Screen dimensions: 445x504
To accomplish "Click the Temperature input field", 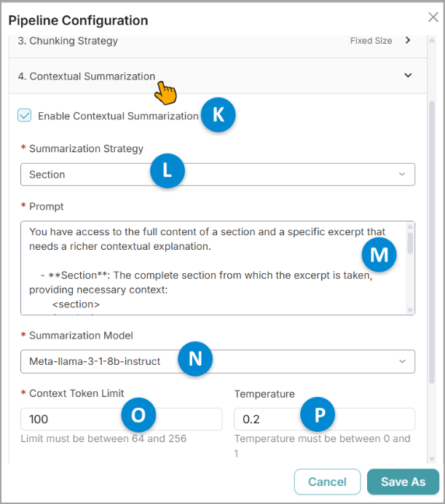I will point(324,419).
